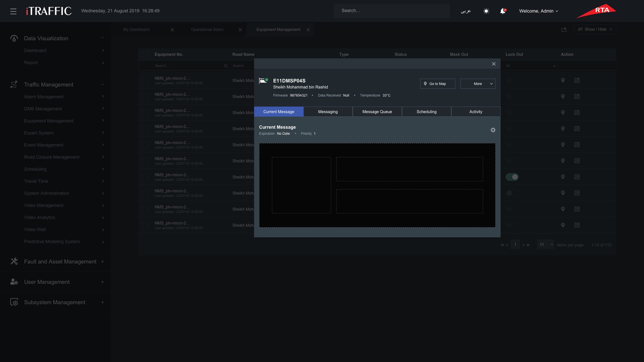The height and width of the screenshot is (362, 644).
Task: Click the export share icon
Action: pos(564,29)
